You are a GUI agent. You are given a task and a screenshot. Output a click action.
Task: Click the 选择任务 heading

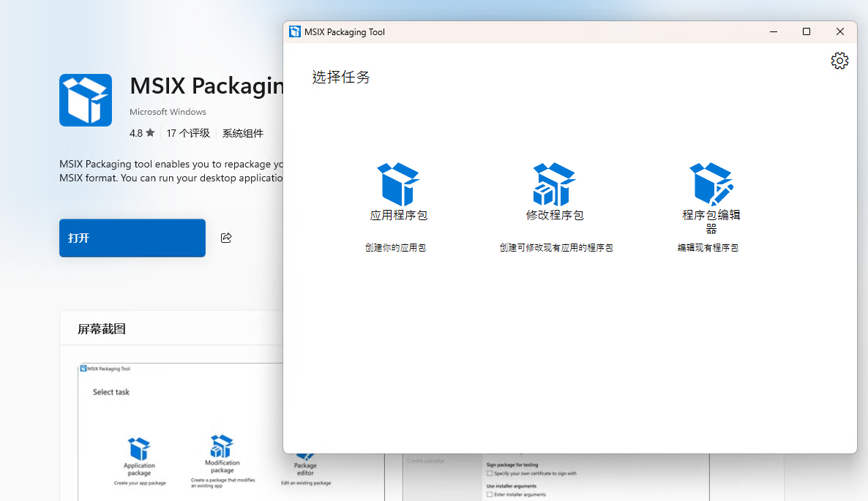click(341, 77)
